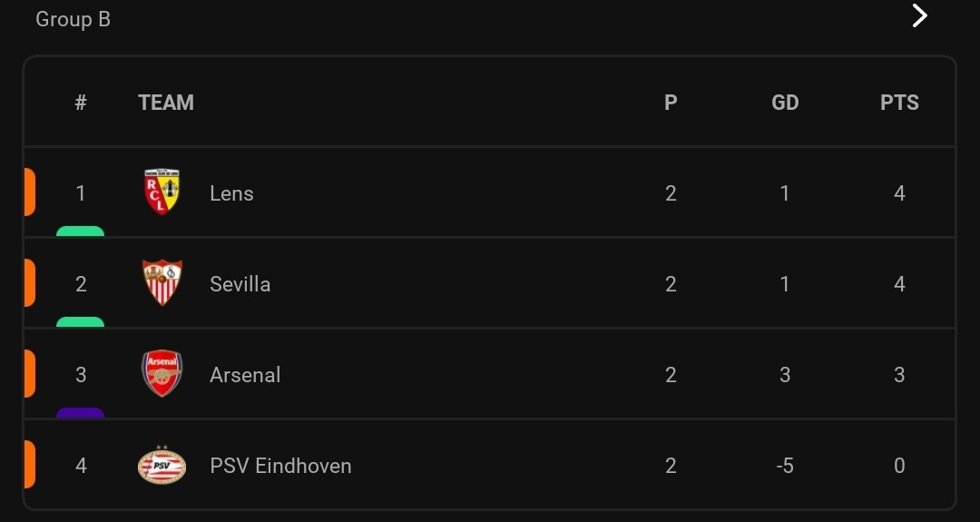Image resolution: width=980 pixels, height=522 pixels.
Task: Open the Lens club crest icon
Action: (162, 192)
